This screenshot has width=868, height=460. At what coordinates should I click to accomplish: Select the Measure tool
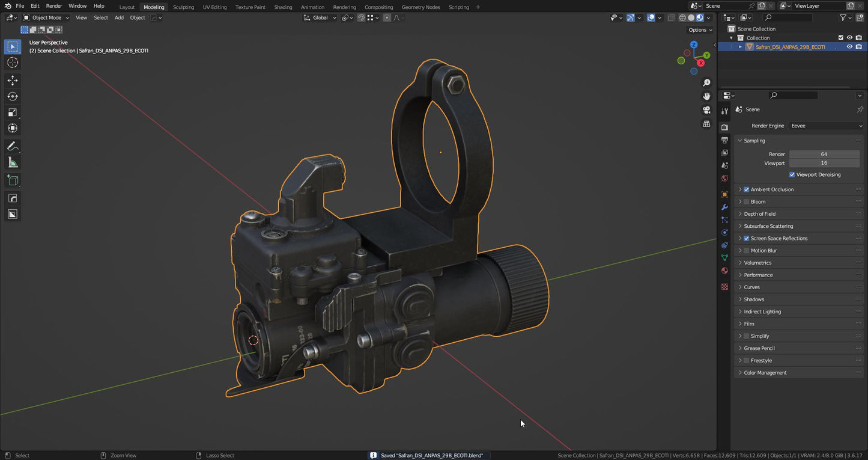[x=13, y=162]
